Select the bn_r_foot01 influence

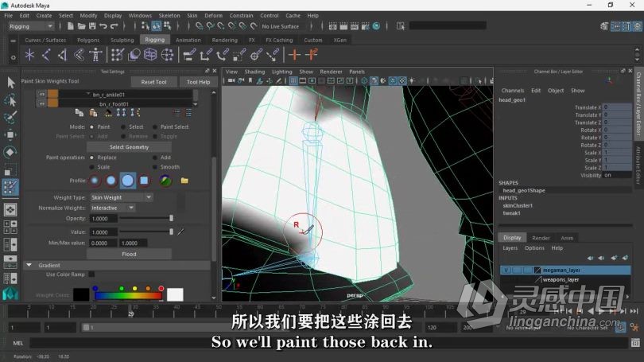(x=114, y=104)
